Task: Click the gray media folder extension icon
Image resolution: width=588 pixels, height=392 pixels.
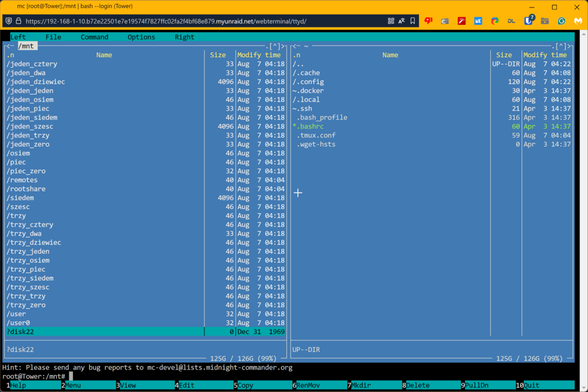Action: [545, 21]
